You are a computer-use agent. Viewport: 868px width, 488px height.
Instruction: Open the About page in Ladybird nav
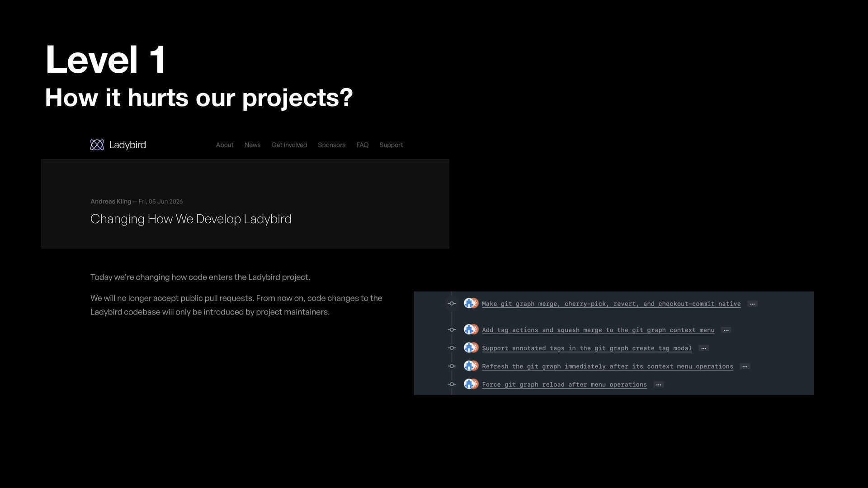225,145
